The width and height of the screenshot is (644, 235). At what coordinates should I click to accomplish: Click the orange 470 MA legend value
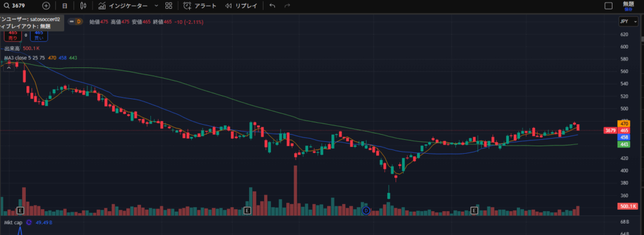pos(52,57)
